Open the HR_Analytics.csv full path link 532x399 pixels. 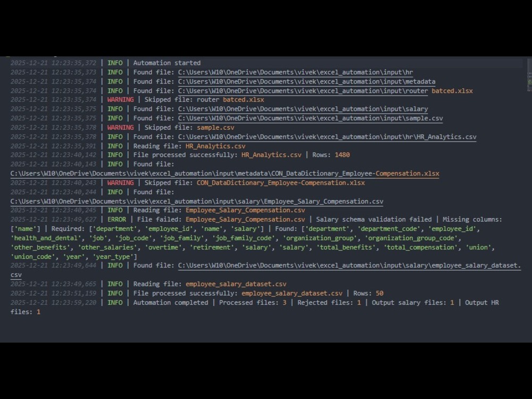[x=327, y=137]
